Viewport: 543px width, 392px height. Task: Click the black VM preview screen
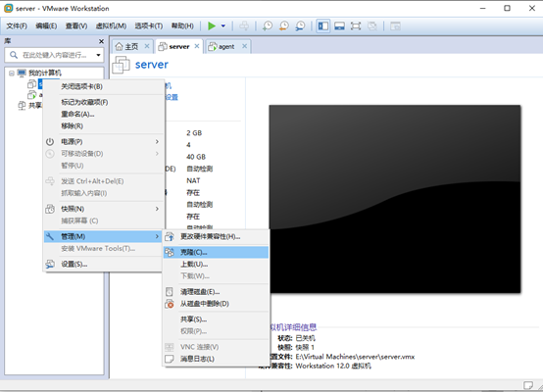(x=395, y=199)
